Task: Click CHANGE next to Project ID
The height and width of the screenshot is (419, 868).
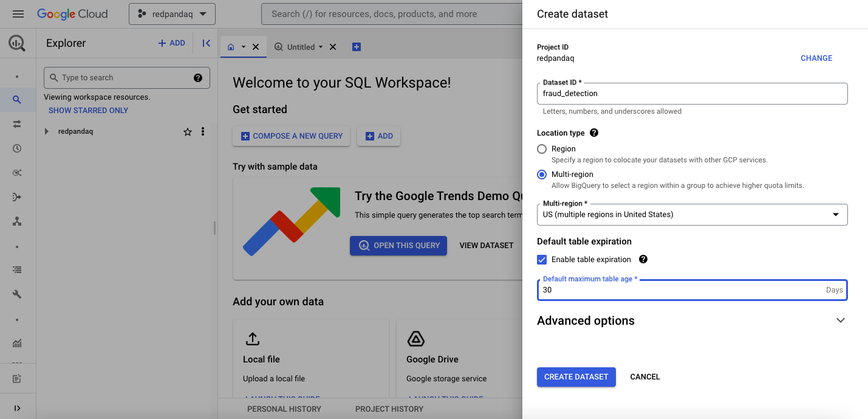Action: 816,58
